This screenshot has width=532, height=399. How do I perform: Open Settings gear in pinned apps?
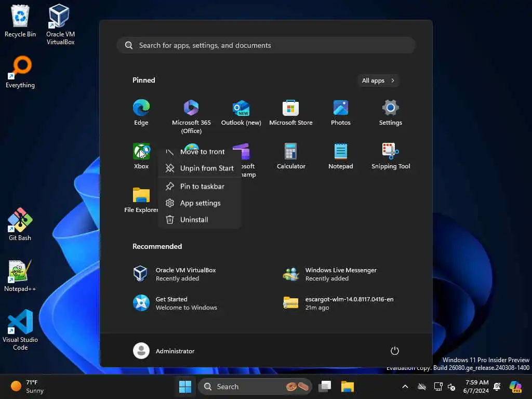click(391, 113)
